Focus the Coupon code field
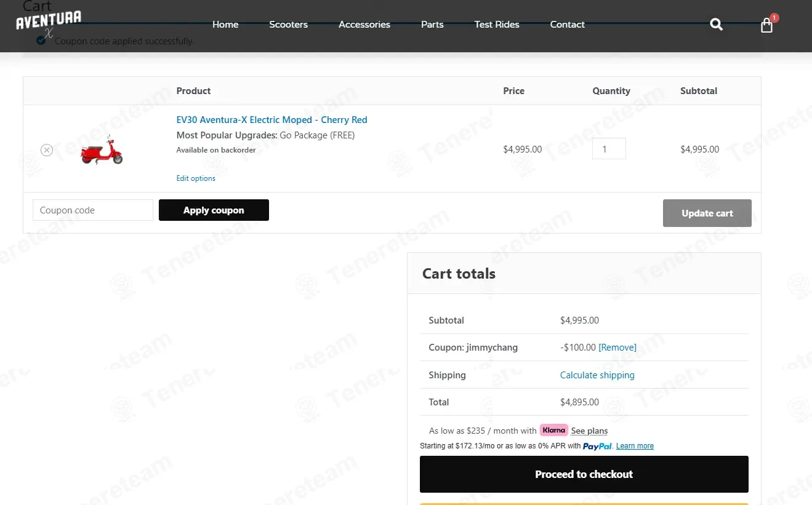The height and width of the screenshot is (505, 812). pyautogui.click(x=93, y=210)
